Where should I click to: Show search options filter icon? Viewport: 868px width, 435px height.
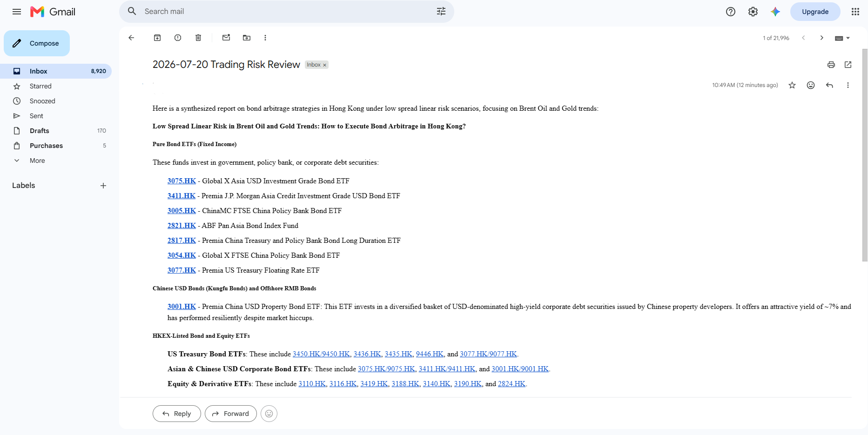[441, 11]
